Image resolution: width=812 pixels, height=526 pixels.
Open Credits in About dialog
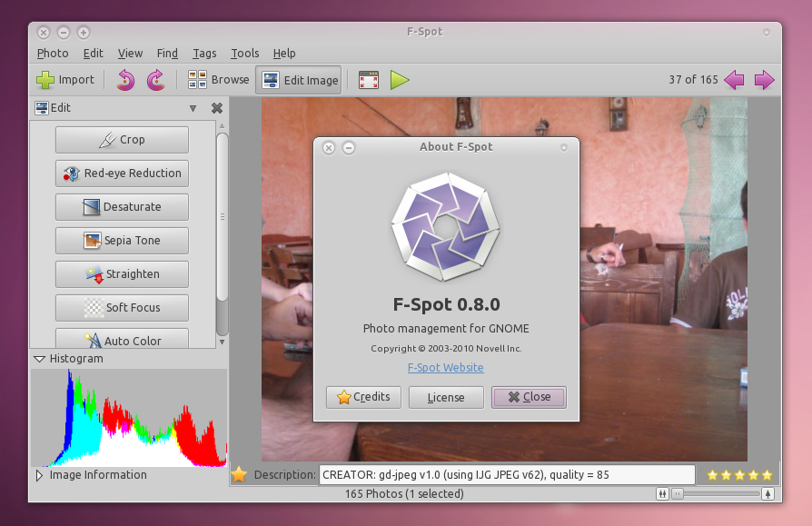point(363,397)
